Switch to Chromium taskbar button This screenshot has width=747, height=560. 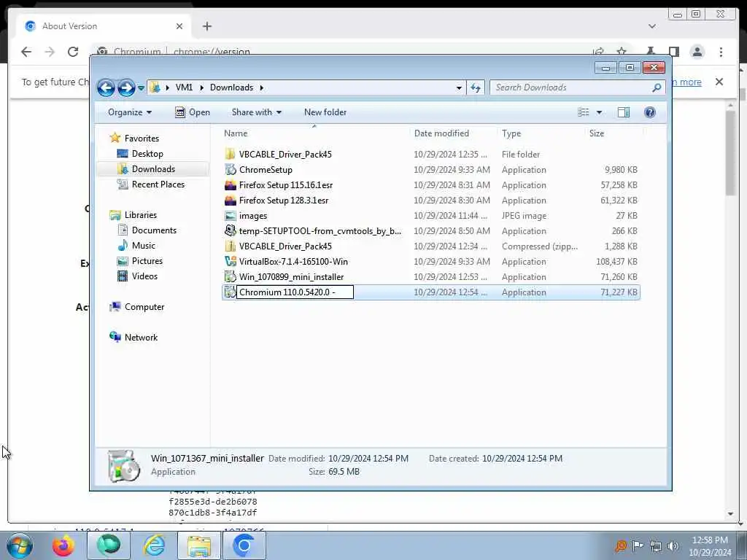[244, 545]
